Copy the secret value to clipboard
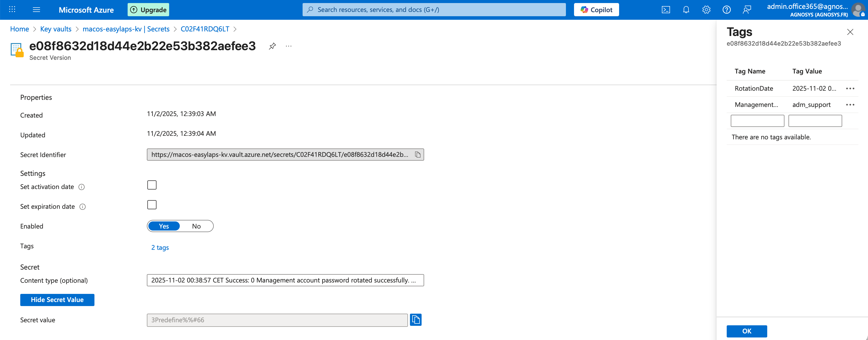Image resolution: width=868 pixels, height=340 pixels. pyautogui.click(x=416, y=320)
